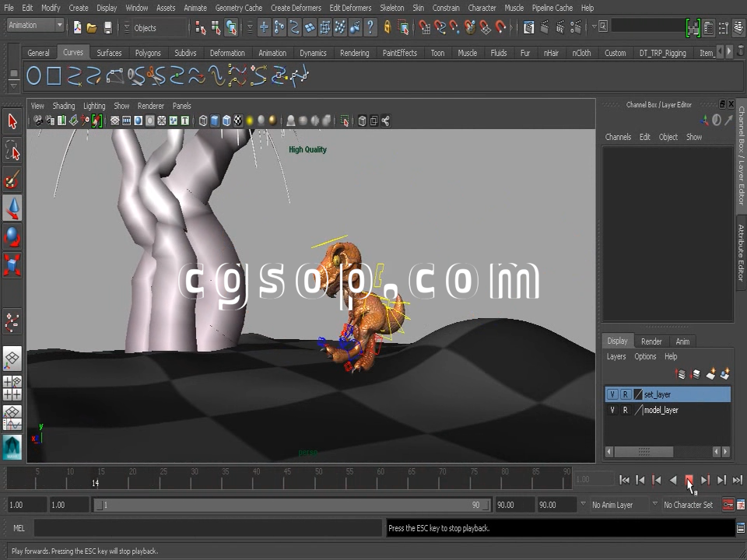747x560 pixels.
Task: Click inside the MEL command input field
Action: [x=209, y=528]
